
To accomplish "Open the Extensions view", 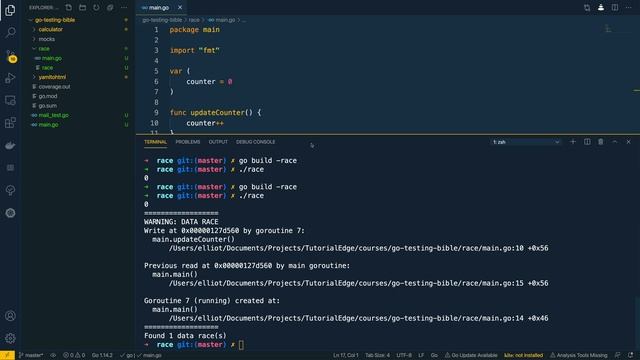I will tap(10, 122).
